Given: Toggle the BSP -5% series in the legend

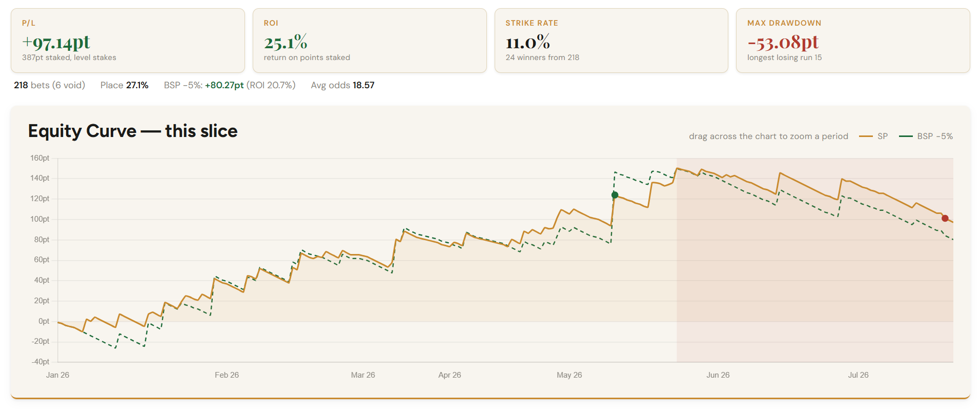Looking at the screenshot, I should pos(926,136).
